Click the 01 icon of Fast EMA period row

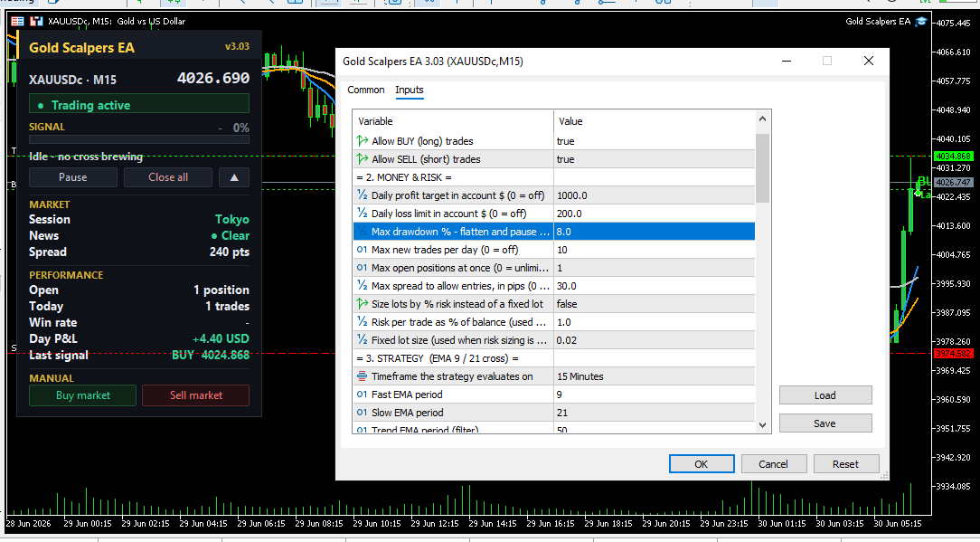click(363, 395)
